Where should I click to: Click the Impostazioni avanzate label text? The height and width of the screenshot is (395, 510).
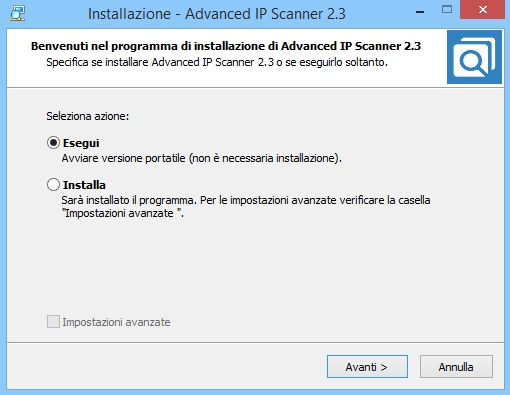coord(116,322)
